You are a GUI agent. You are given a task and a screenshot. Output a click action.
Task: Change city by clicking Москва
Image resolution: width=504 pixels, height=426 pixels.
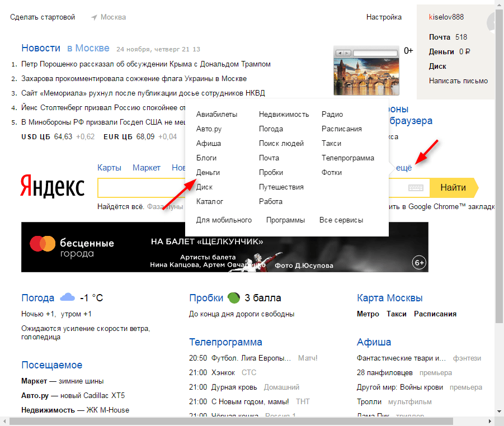[113, 17]
